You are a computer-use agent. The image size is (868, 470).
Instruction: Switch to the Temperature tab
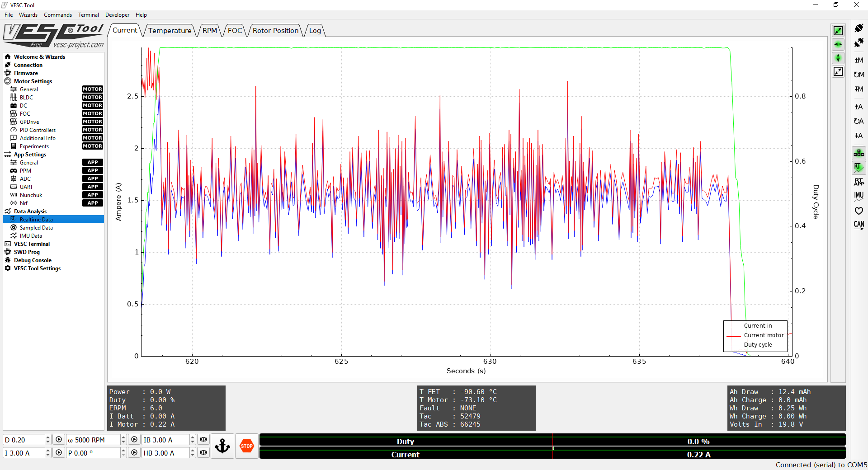coord(170,30)
